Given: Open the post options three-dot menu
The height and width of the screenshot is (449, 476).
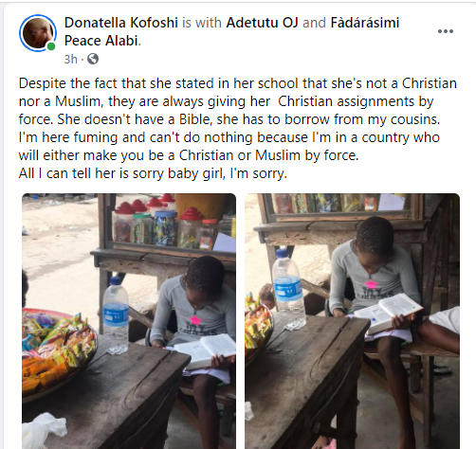Looking at the screenshot, I should coord(446,31).
